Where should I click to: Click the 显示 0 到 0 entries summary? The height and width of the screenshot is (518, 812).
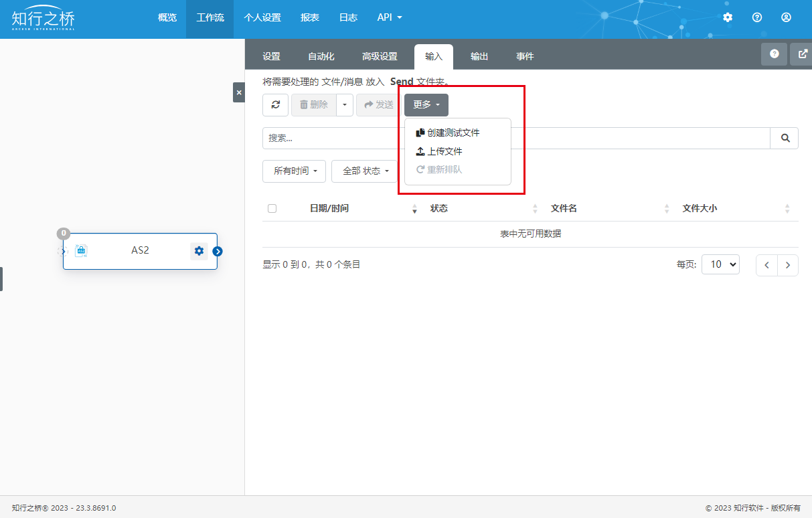[x=311, y=264]
